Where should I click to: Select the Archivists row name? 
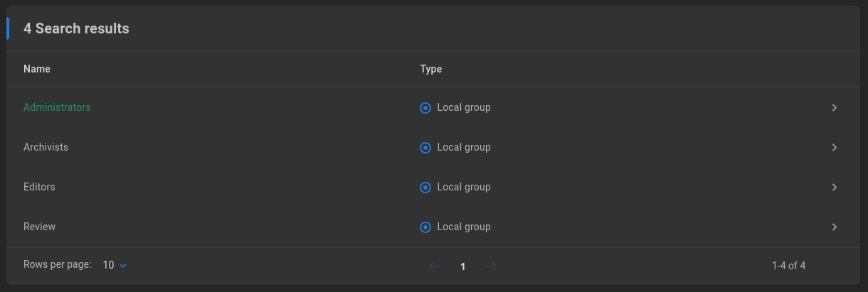(46, 147)
